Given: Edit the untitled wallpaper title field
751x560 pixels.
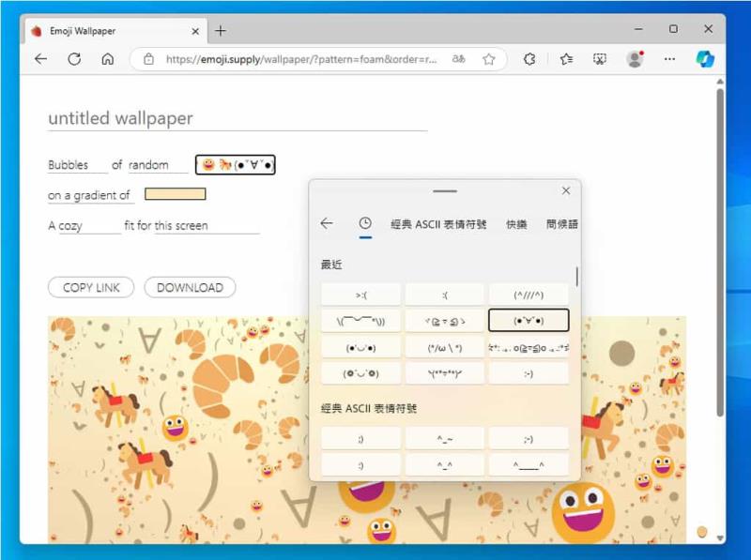Looking at the screenshot, I should pos(238,118).
